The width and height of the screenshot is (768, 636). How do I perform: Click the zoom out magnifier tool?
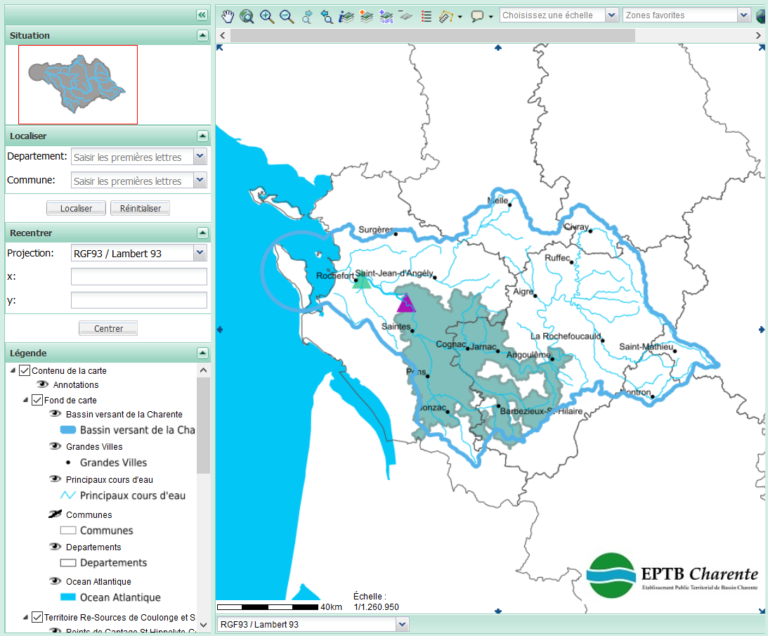tap(287, 16)
